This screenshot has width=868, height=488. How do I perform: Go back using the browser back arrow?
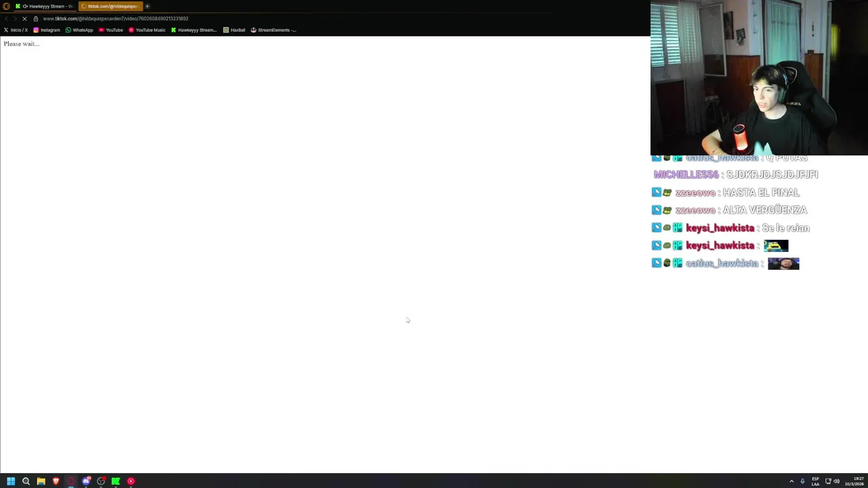[x=6, y=18]
